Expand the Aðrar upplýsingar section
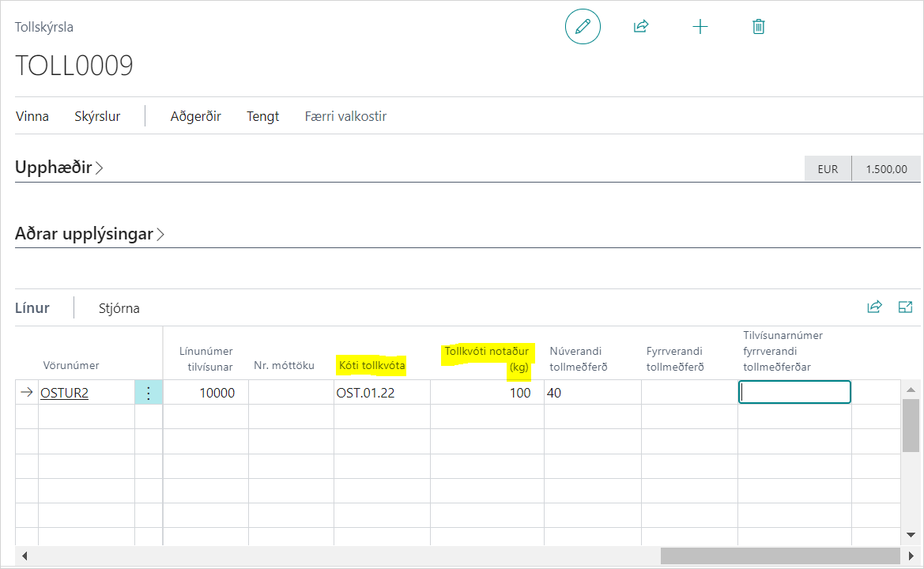 point(89,234)
